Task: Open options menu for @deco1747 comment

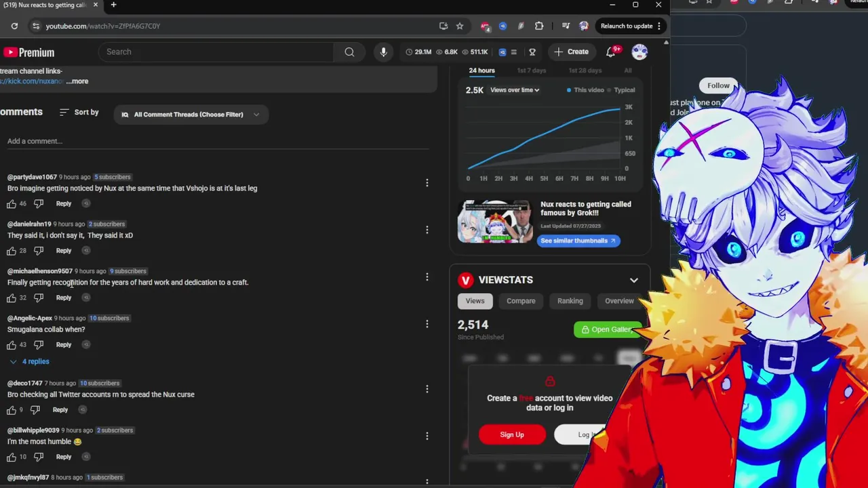Action: (427, 388)
